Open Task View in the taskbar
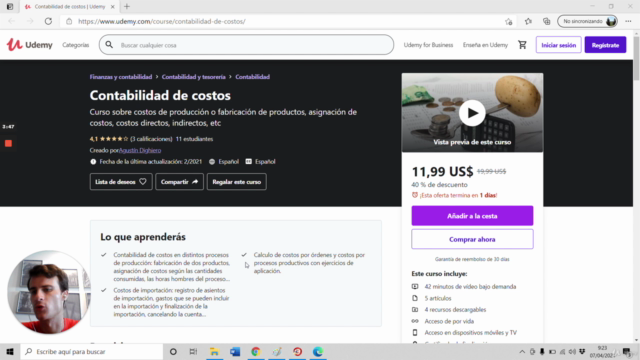 click(x=193, y=351)
